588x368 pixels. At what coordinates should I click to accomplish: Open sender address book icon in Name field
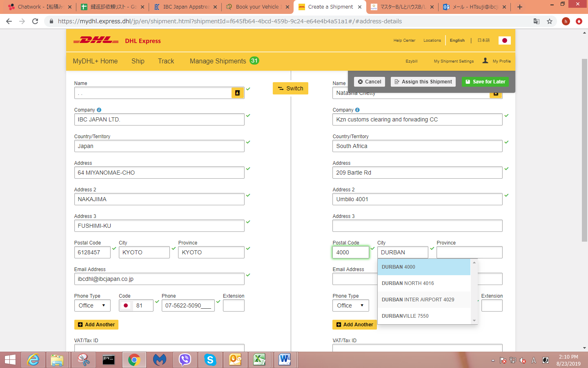(x=237, y=93)
